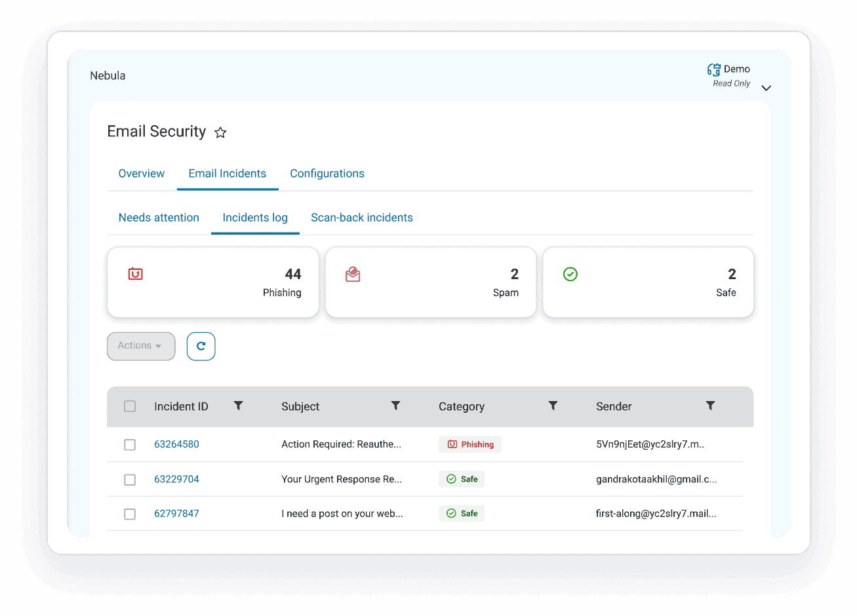This screenshot has height=616, width=857.
Task: Click the Phishing card icon
Action: [136, 274]
